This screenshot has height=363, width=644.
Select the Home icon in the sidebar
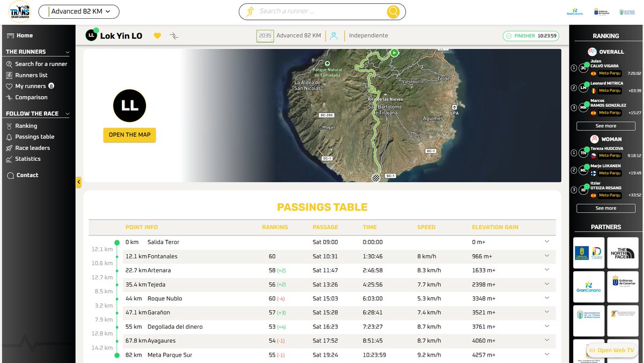[x=10, y=35]
